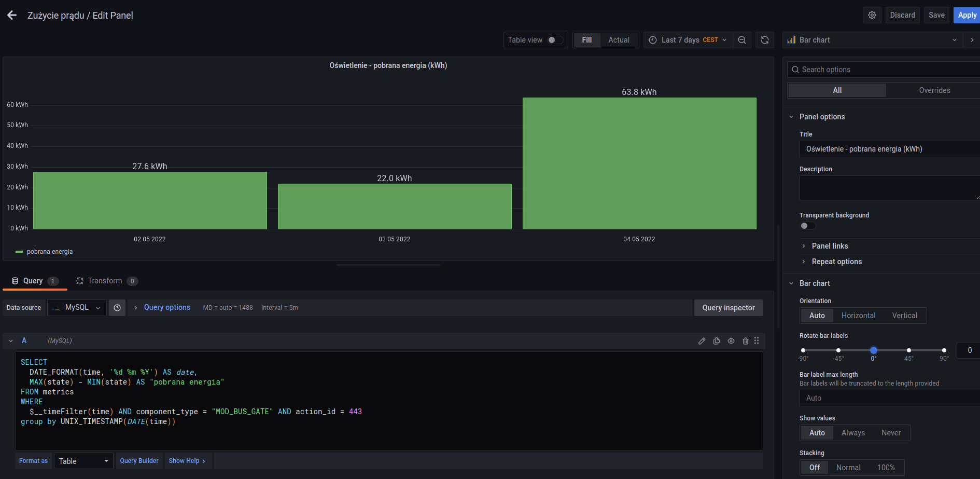This screenshot has height=479, width=980.
Task: Click zoom out time range icon
Action: pyautogui.click(x=742, y=40)
